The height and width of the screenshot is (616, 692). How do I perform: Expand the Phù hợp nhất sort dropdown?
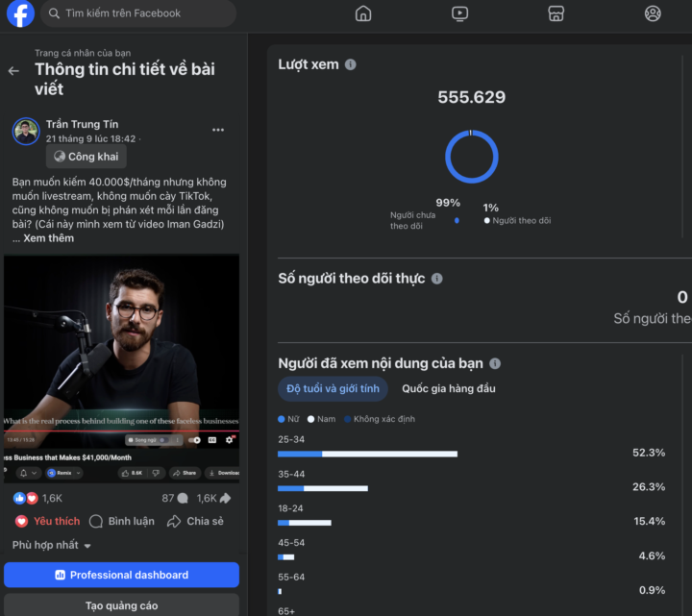click(x=52, y=546)
